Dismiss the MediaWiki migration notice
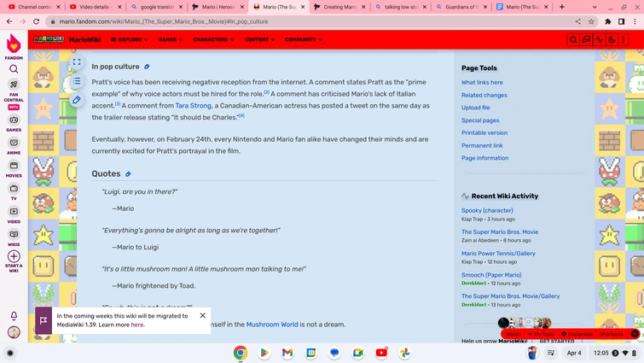The image size is (644, 363). 202,315
